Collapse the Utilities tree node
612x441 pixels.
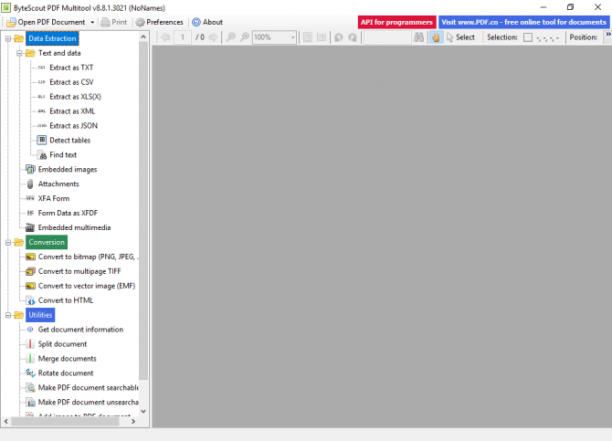tap(8, 315)
